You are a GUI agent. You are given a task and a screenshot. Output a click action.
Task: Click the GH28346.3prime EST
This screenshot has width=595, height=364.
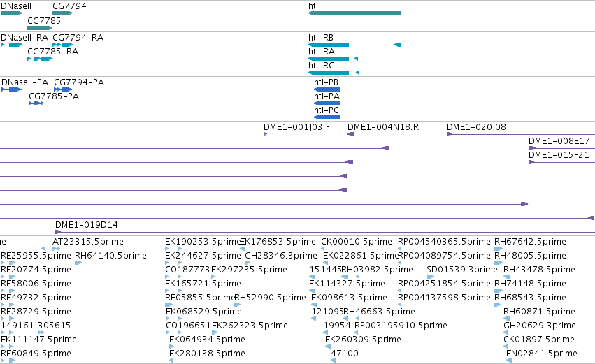coord(248,263)
